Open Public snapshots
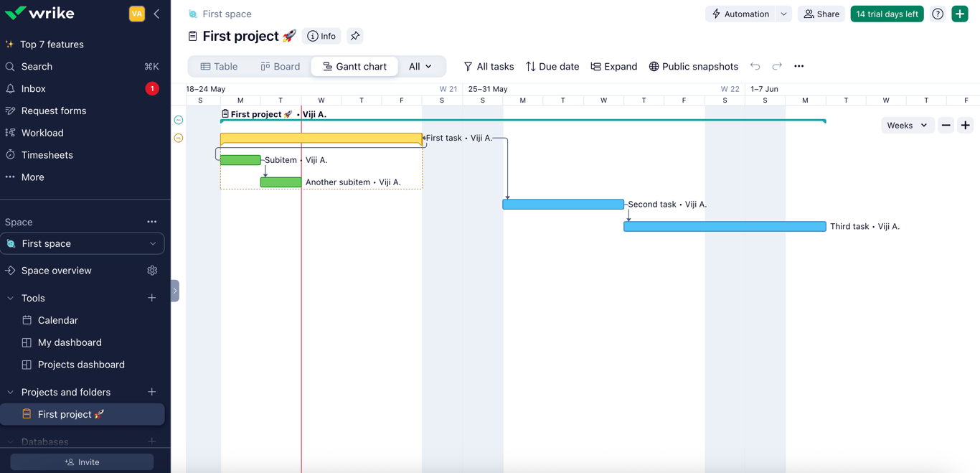The height and width of the screenshot is (473, 980). 693,66
